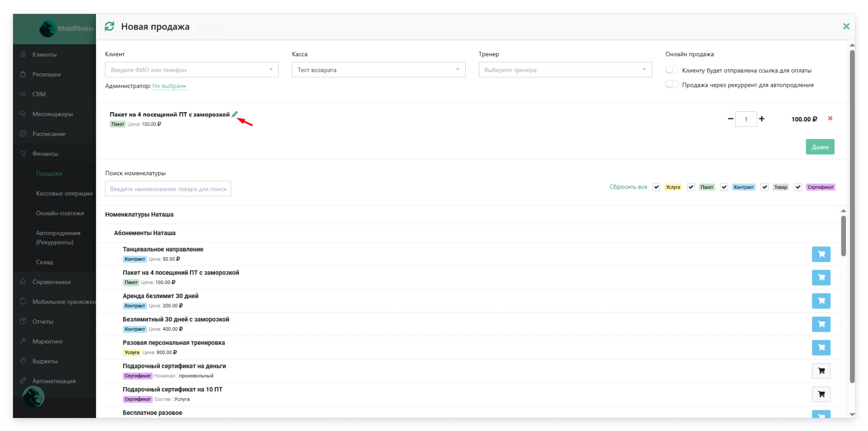This screenshot has height=431, width=868.
Task: Open Кассовые операции submenu item
Action: (64, 193)
